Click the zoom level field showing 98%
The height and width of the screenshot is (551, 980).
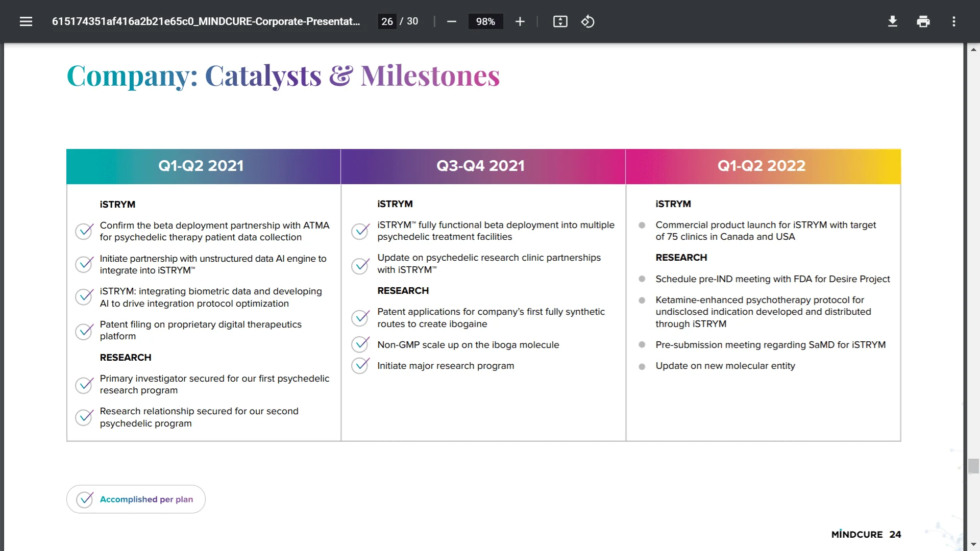[x=485, y=21]
